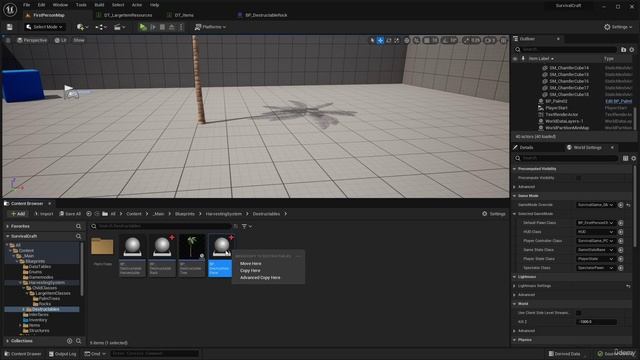
Task: Open the Lit view mode menu
Action: coord(61,40)
